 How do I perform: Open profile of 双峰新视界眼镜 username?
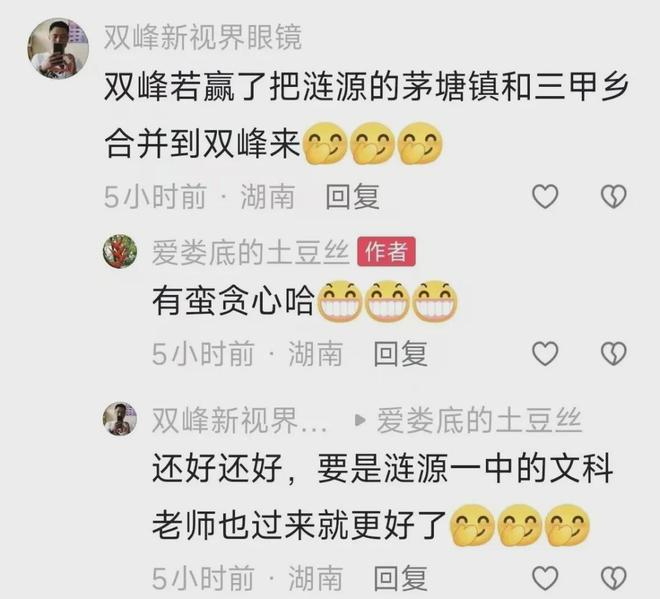(x=203, y=37)
